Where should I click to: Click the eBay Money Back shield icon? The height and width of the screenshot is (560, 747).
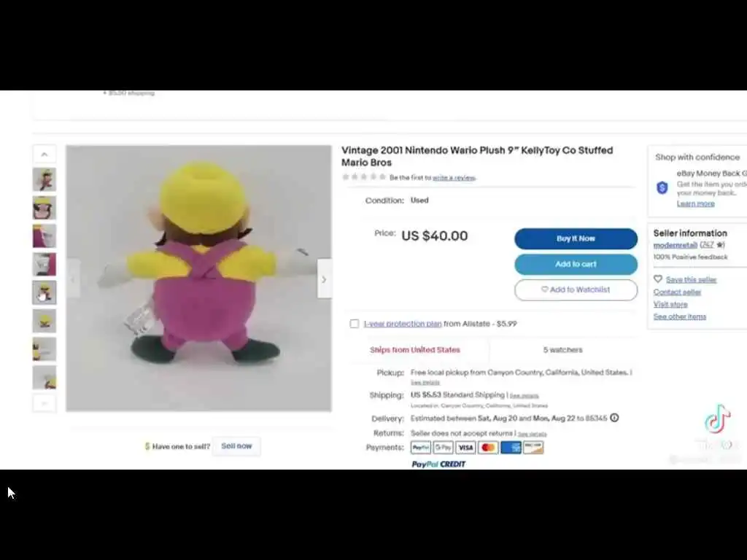click(x=662, y=188)
